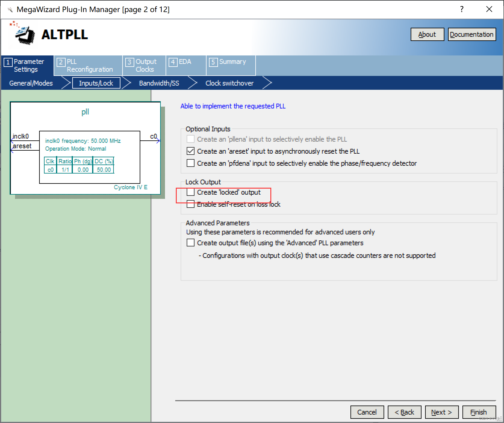Open the PLL Reconfiguration tab

[x=88, y=65]
